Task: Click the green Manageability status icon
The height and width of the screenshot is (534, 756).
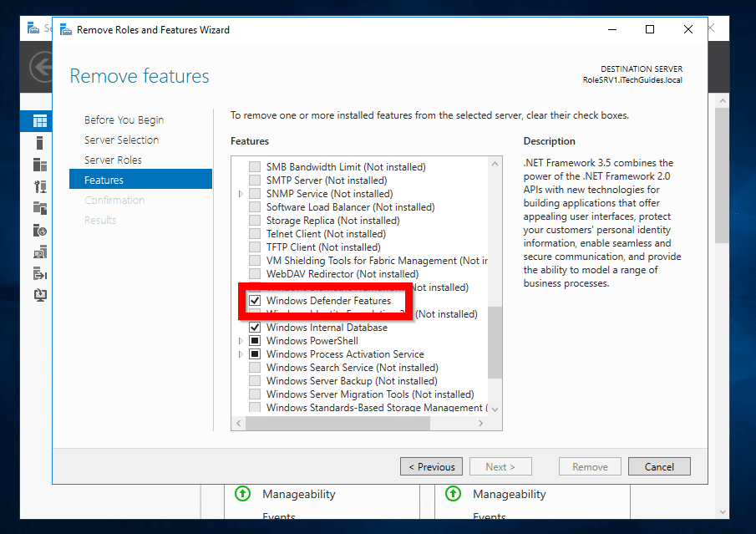Action: [x=241, y=494]
